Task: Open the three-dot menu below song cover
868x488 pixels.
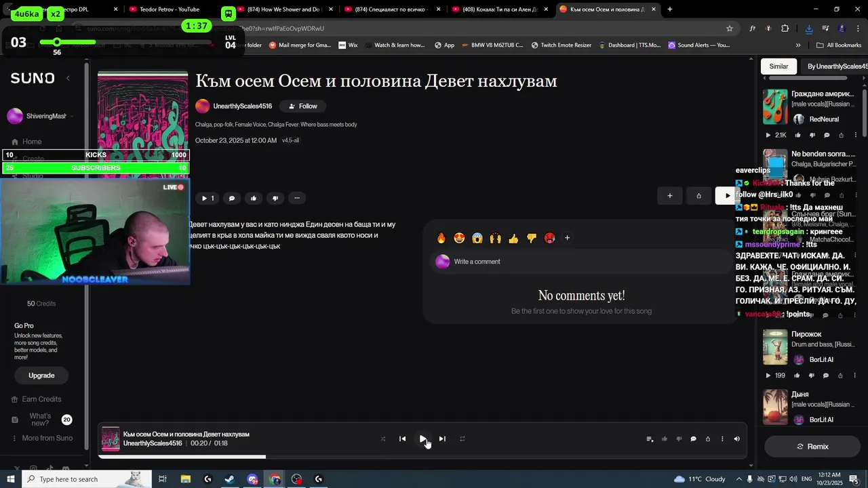Action: [x=297, y=199]
